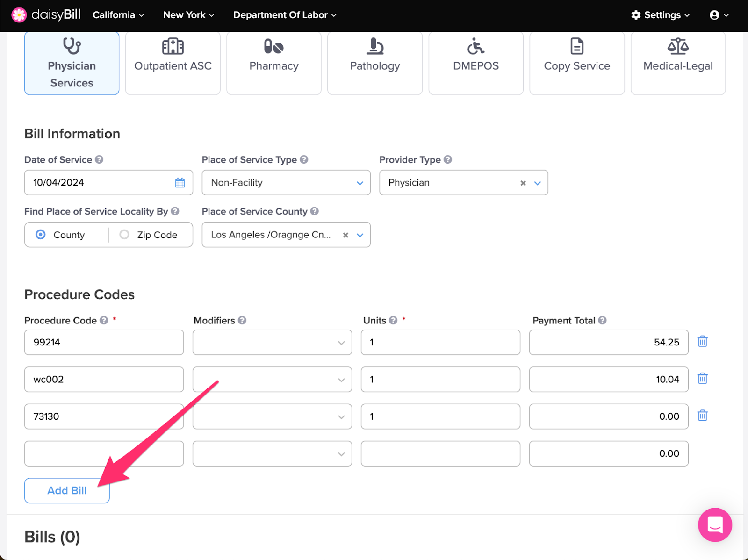This screenshot has height=560, width=748.
Task: Open Modifiers dropdown for code 73130
Action: [272, 416]
